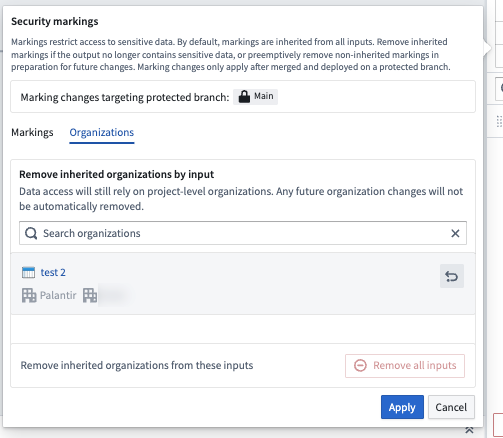
Task: Click the Palantir organization label
Action: 58,295
